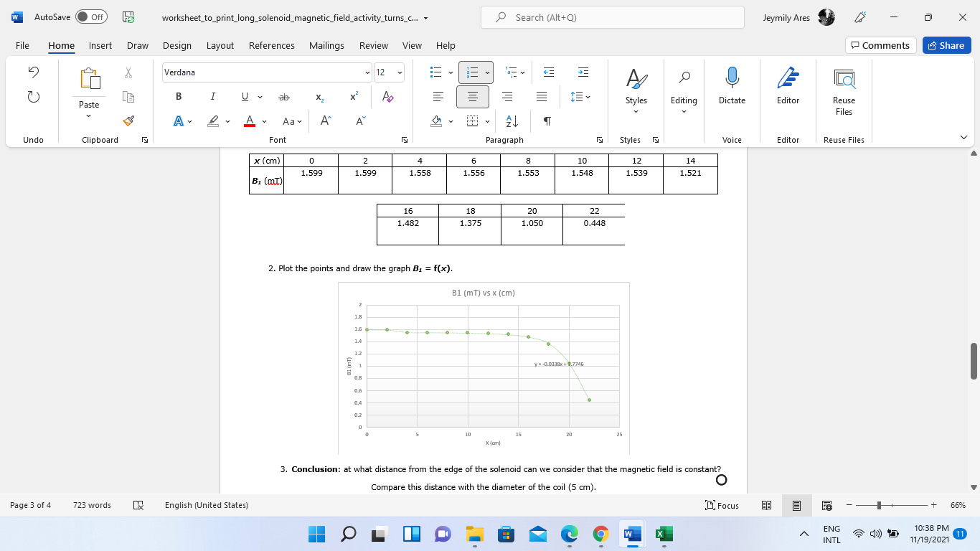The width and height of the screenshot is (980, 551).
Task: Open the Windows Start menu
Action: click(x=316, y=534)
